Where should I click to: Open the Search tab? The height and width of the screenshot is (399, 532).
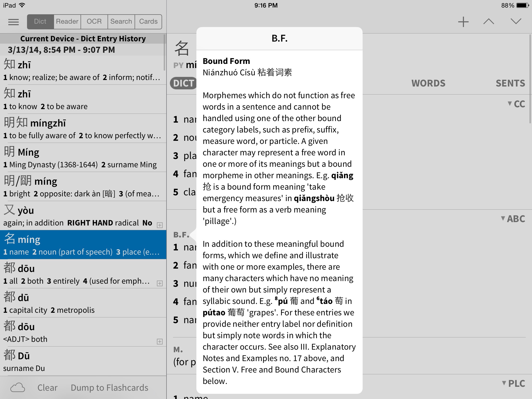click(121, 22)
